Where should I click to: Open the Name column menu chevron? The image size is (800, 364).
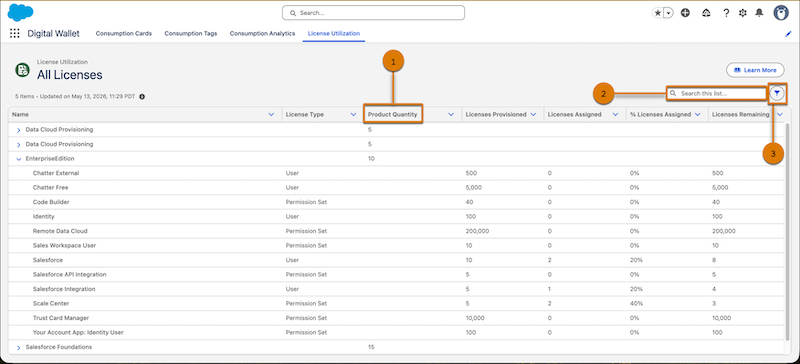point(271,115)
